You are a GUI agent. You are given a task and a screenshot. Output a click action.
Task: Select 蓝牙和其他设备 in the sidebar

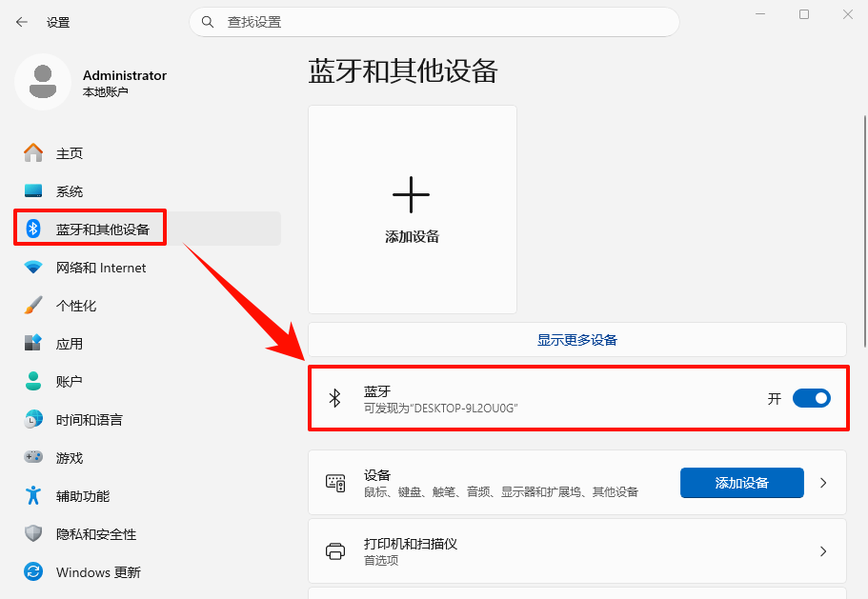pos(148,229)
